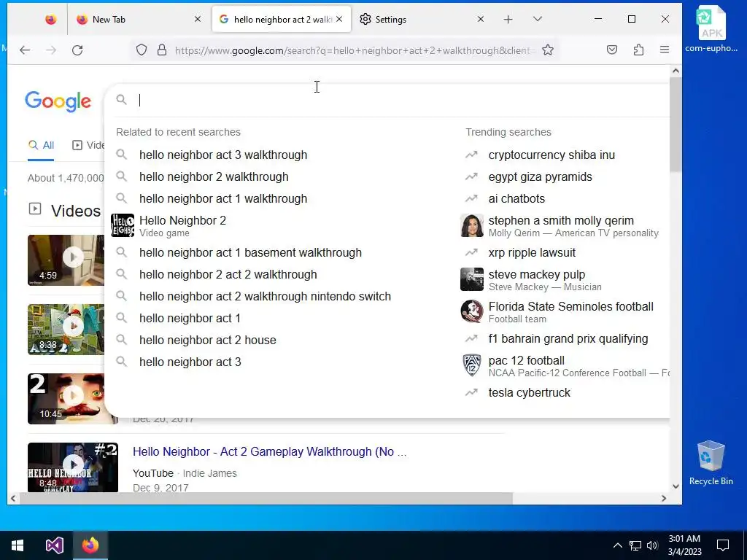
Task: Click the forward navigation arrow
Action: pos(51,50)
